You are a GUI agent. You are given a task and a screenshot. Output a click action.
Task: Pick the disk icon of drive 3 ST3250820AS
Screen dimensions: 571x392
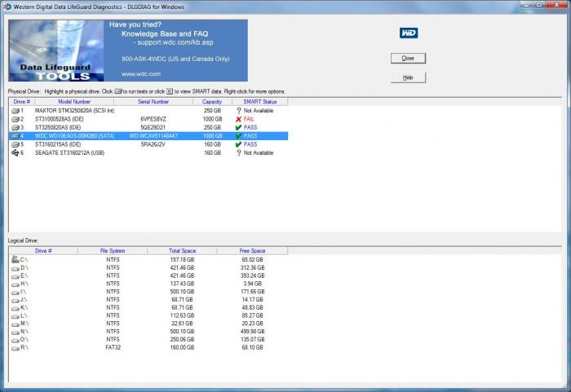15,127
